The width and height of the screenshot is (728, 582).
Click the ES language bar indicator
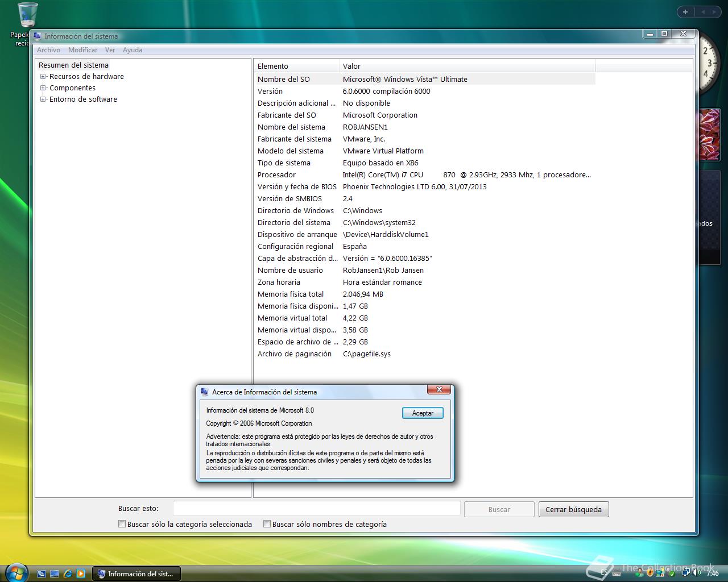click(604, 573)
